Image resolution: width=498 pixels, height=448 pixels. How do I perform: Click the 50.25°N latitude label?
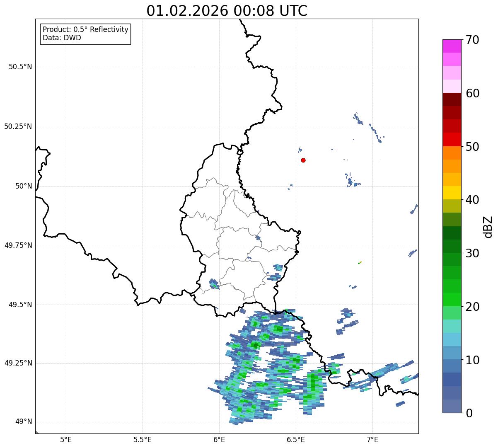(18, 126)
